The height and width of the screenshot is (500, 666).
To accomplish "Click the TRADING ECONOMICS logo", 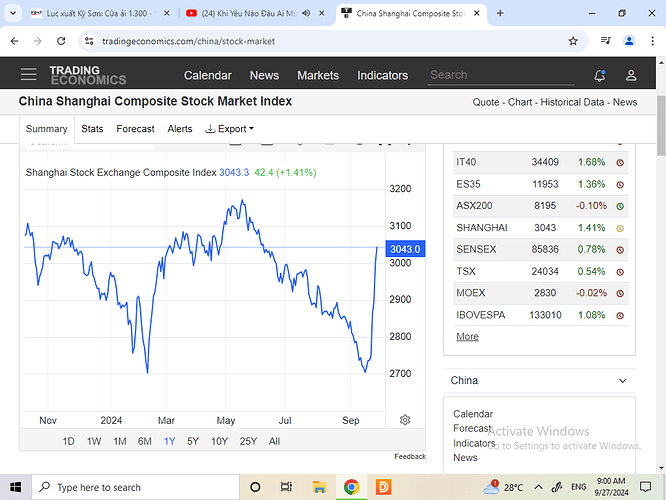I will point(87,75).
